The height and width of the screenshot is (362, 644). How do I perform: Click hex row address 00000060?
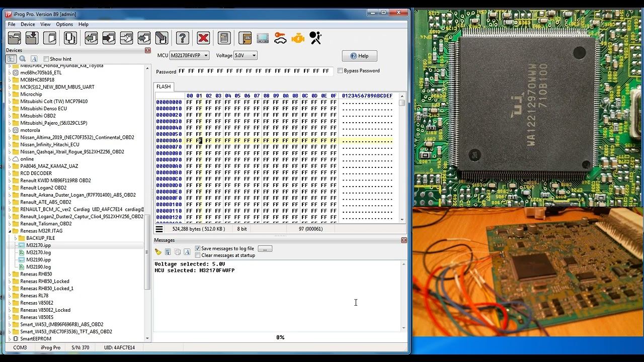click(x=169, y=141)
